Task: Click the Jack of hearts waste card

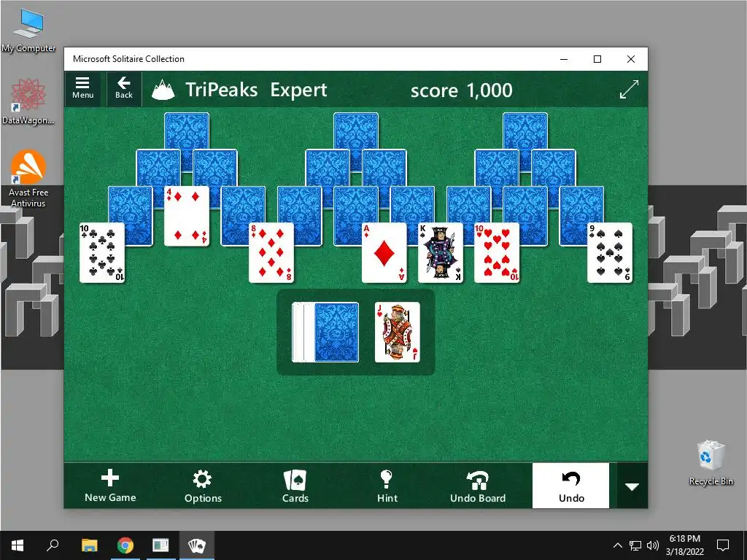Action: (398, 332)
